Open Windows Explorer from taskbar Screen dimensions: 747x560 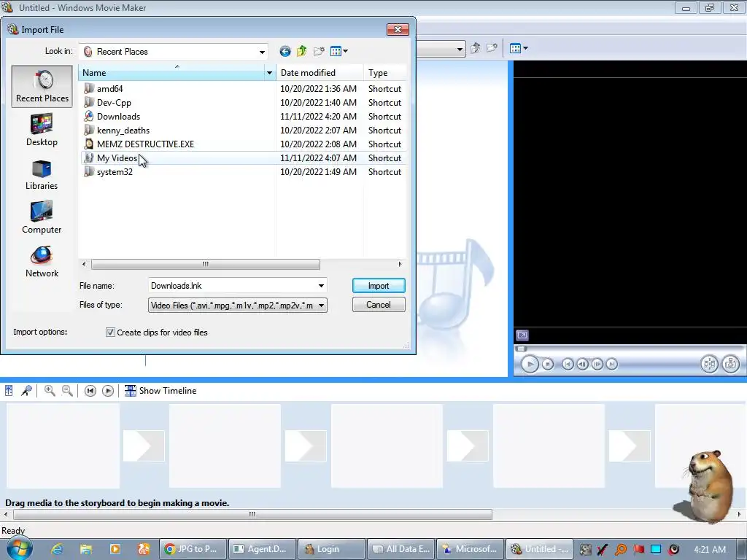(x=86, y=549)
